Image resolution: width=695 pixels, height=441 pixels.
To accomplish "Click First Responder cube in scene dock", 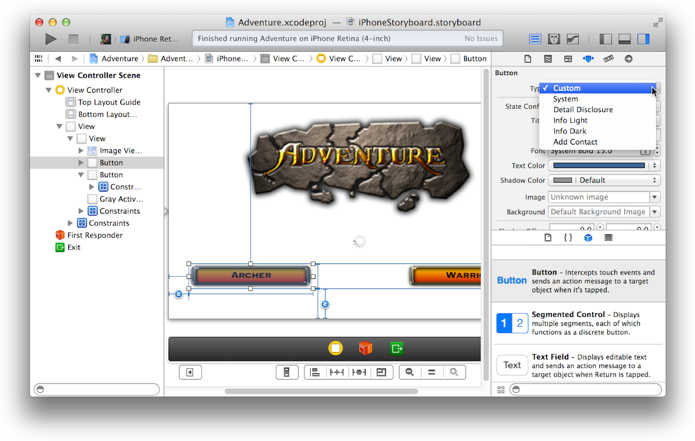I will 365,348.
